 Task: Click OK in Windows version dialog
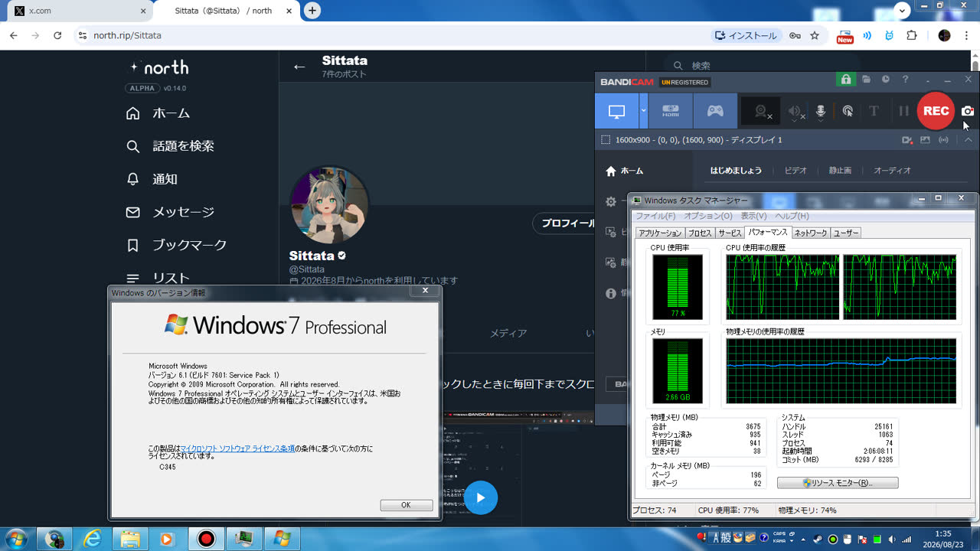click(x=406, y=505)
